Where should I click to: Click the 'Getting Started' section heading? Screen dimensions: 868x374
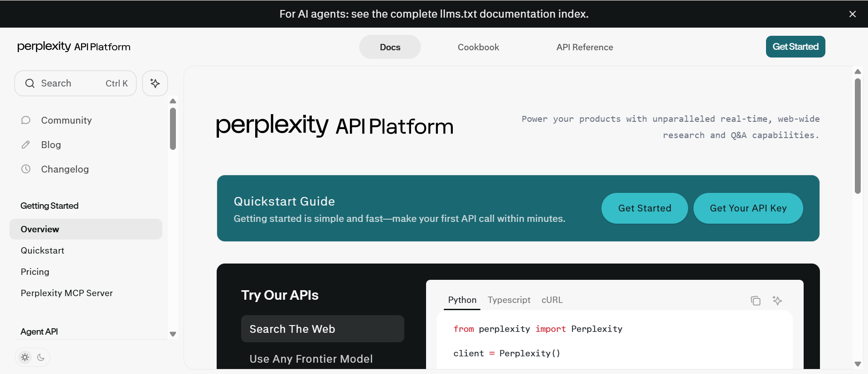coord(49,206)
